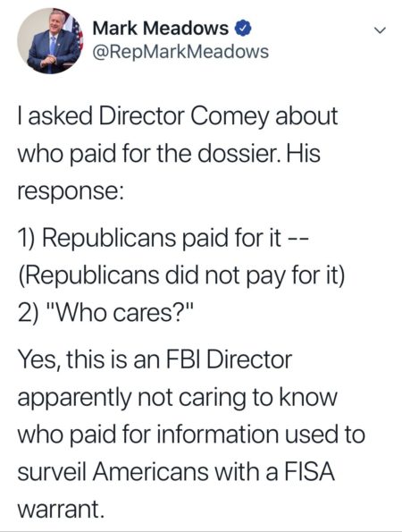Click the line 'apparently not caring to know'
The height and width of the screenshot is (532, 402).
[x=177, y=398]
